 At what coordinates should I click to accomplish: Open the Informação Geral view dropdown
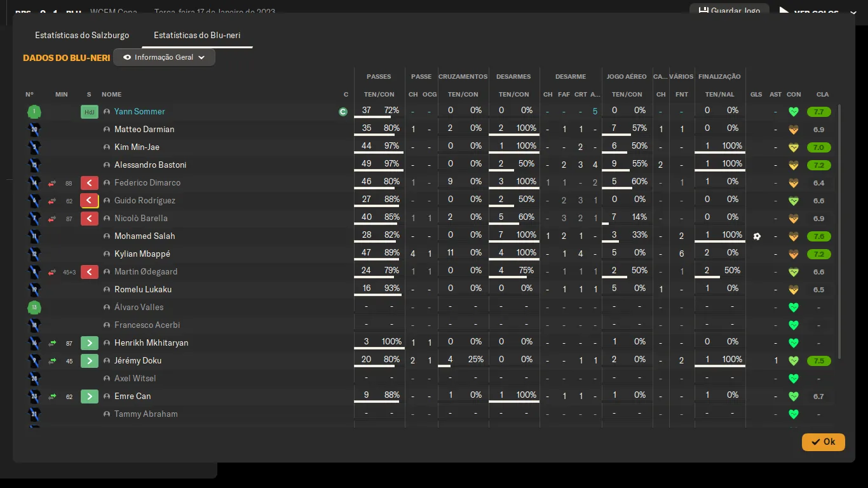(x=164, y=57)
